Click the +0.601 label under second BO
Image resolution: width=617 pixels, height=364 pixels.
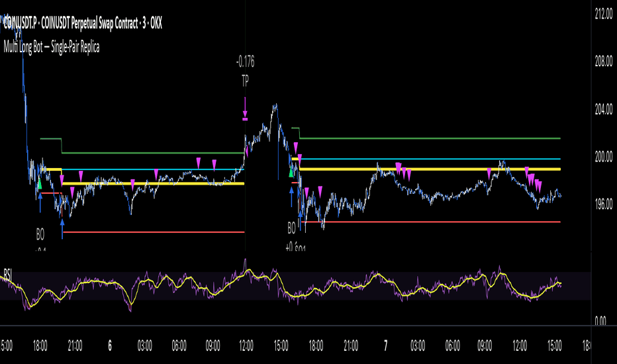click(295, 247)
